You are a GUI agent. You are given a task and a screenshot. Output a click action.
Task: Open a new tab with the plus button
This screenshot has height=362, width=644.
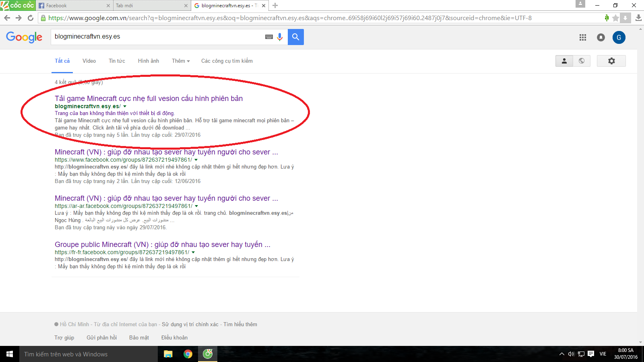click(x=275, y=6)
